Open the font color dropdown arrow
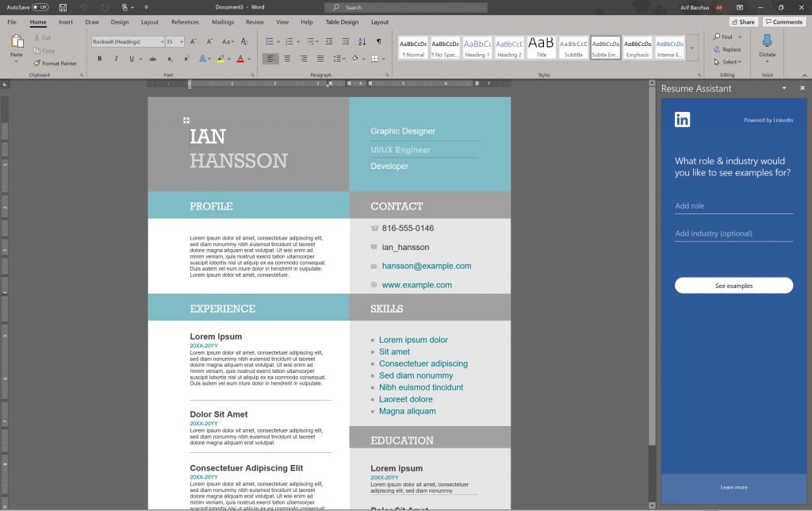The image size is (812, 511). tap(249, 59)
